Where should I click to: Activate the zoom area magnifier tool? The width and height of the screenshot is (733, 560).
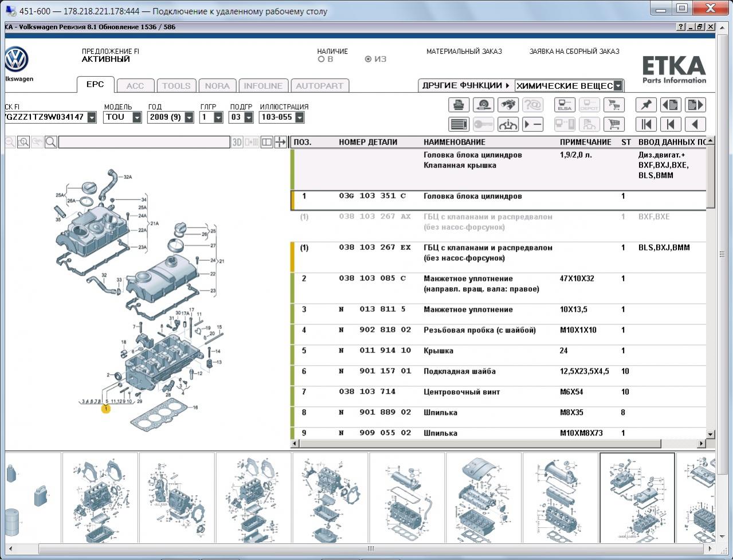tap(23, 142)
